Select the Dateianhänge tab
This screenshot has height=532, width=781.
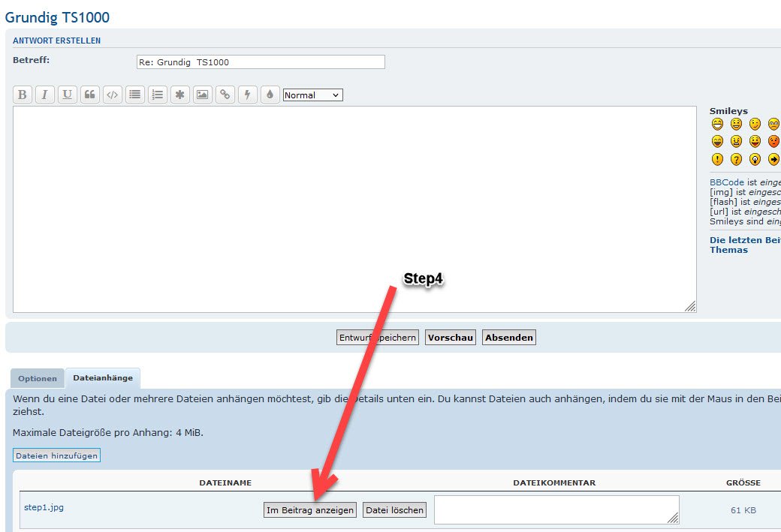tap(103, 378)
